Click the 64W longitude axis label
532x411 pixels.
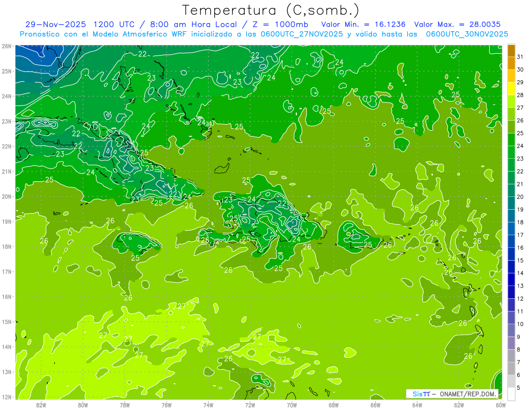point(417,404)
